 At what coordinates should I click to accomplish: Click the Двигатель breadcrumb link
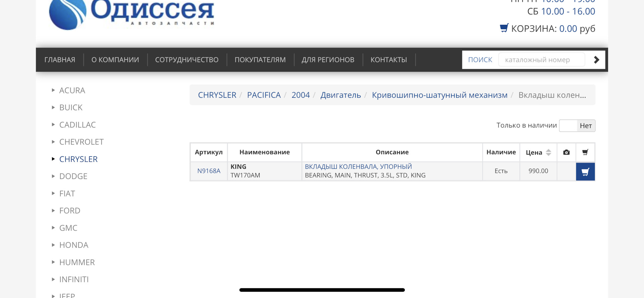point(341,95)
